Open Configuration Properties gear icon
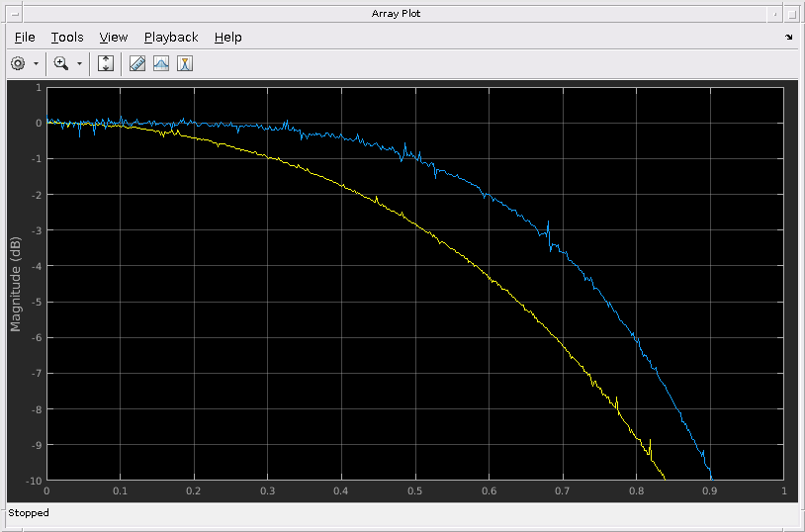The image size is (805, 532). pyautogui.click(x=18, y=63)
